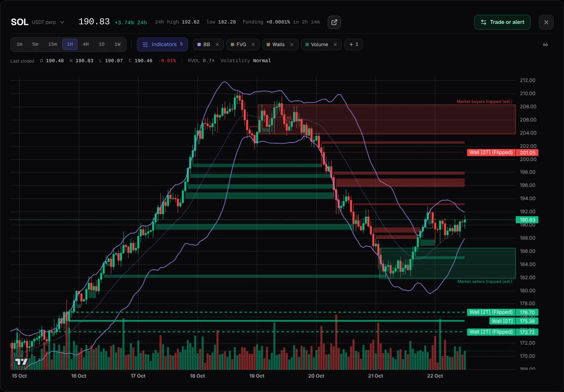Switch to the 1W timeframe
564x392 pixels.
coord(117,44)
